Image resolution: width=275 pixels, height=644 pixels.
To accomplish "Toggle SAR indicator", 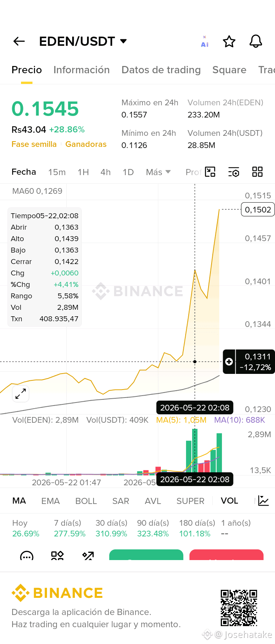I will (121, 501).
